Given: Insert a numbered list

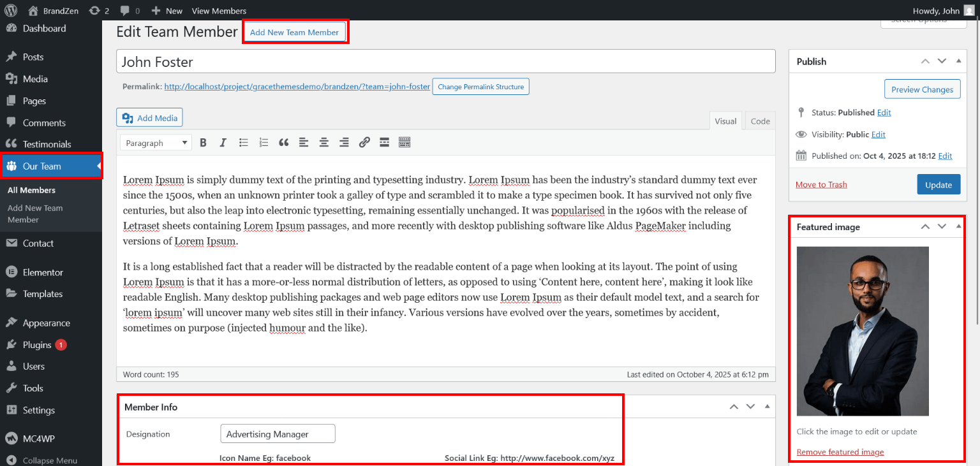Looking at the screenshot, I should click(264, 143).
